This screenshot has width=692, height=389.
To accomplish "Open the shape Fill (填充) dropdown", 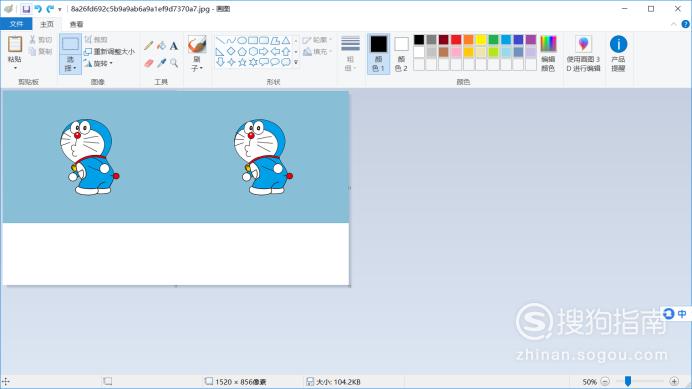I will pyautogui.click(x=317, y=52).
